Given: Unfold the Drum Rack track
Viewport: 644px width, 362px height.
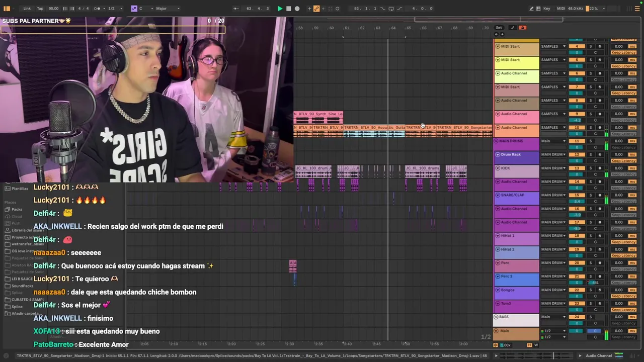Looking at the screenshot, I should tap(498, 155).
